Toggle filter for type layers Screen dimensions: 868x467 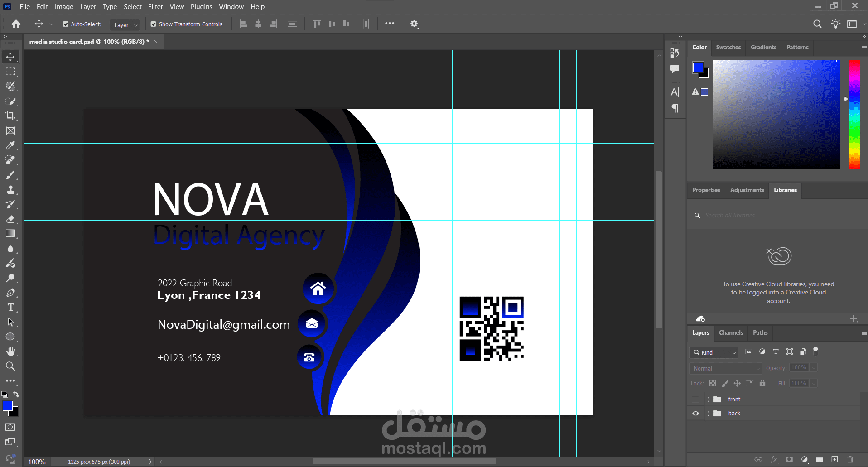(776, 351)
